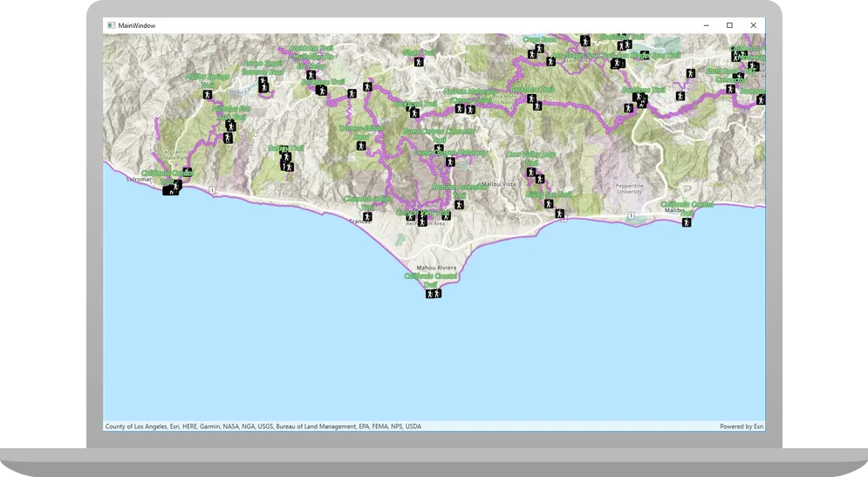This screenshot has width=868, height=477.
Task: Select Highway 1 shield near Solromar
Action: [x=212, y=190]
